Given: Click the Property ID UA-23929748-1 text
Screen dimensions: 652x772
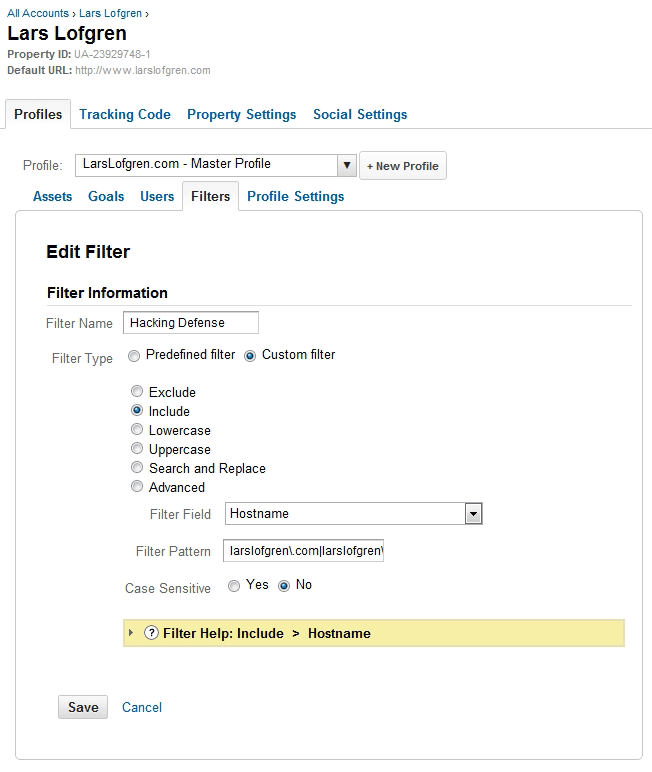Looking at the screenshot, I should [x=79, y=54].
